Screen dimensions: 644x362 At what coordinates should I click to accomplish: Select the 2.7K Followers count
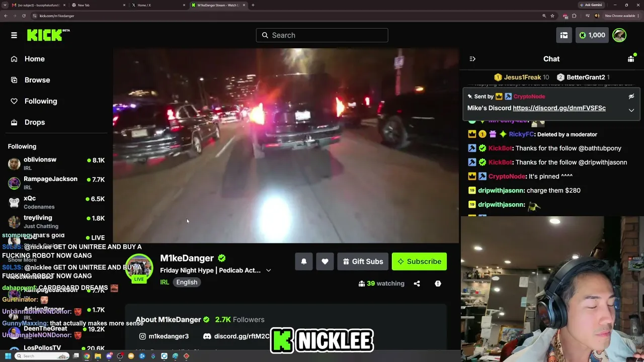click(239, 320)
